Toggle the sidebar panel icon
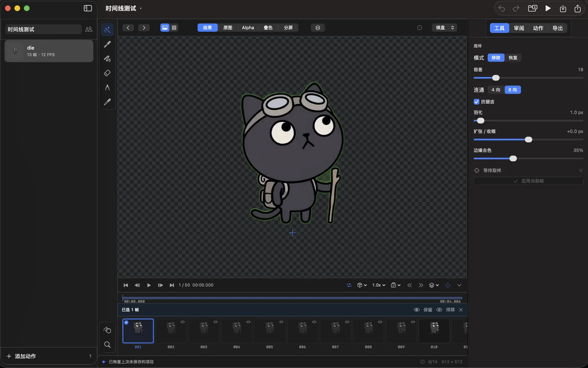The width and height of the screenshot is (588, 368). (88, 8)
